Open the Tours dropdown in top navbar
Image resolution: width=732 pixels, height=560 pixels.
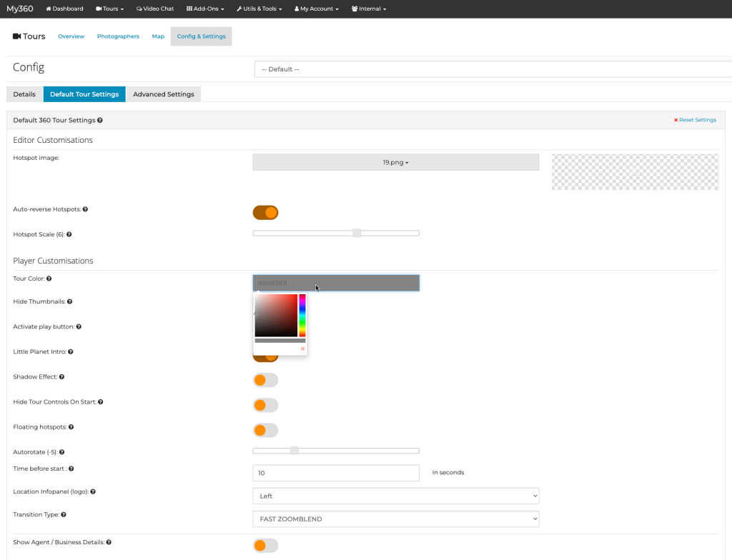[109, 9]
